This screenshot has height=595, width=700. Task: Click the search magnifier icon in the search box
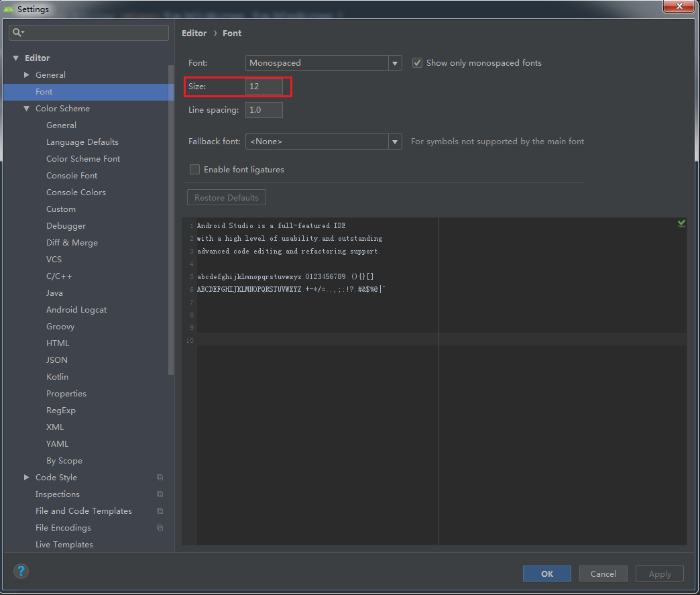coord(17,32)
